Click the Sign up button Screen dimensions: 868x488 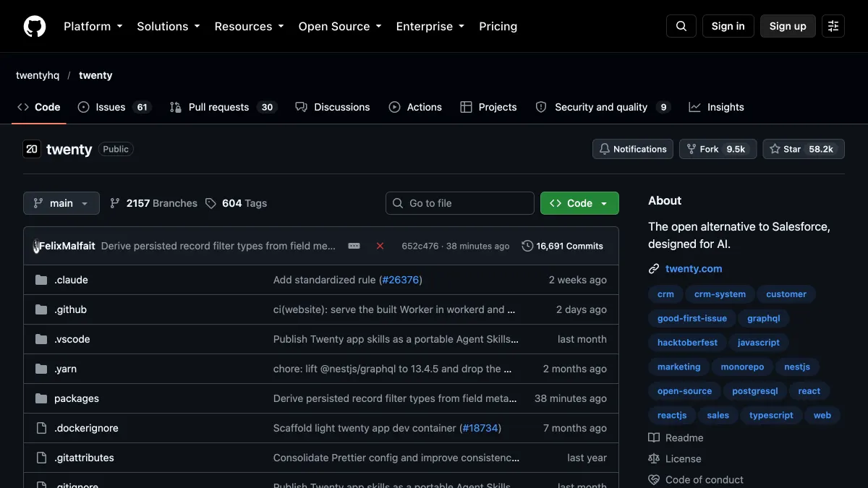click(x=788, y=26)
